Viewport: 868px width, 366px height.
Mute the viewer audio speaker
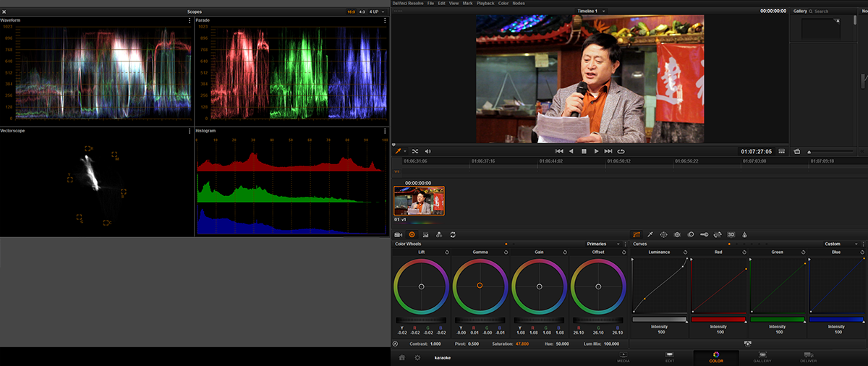(427, 151)
